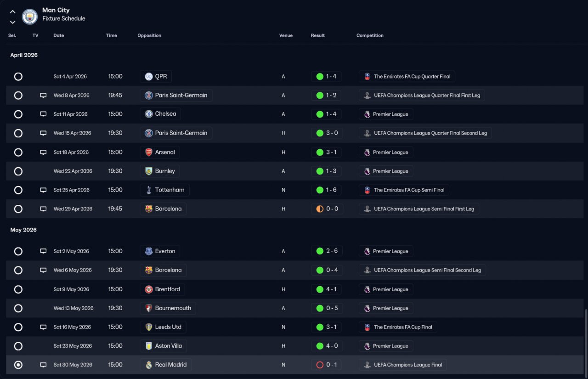Image resolution: width=588 pixels, height=379 pixels.
Task: Click the down chevron beside the Man City crest
Action: point(13,22)
